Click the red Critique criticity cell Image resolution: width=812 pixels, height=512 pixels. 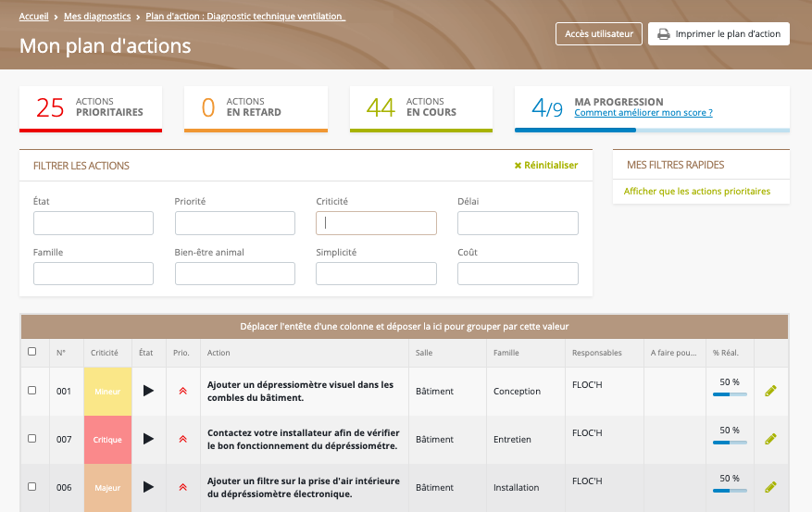click(x=107, y=440)
